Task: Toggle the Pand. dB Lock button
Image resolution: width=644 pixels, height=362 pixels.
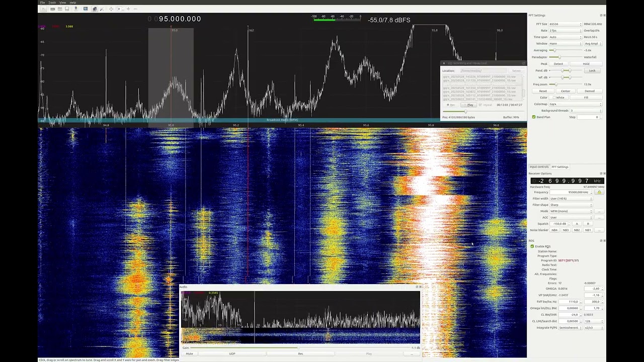Action: [x=592, y=71]
